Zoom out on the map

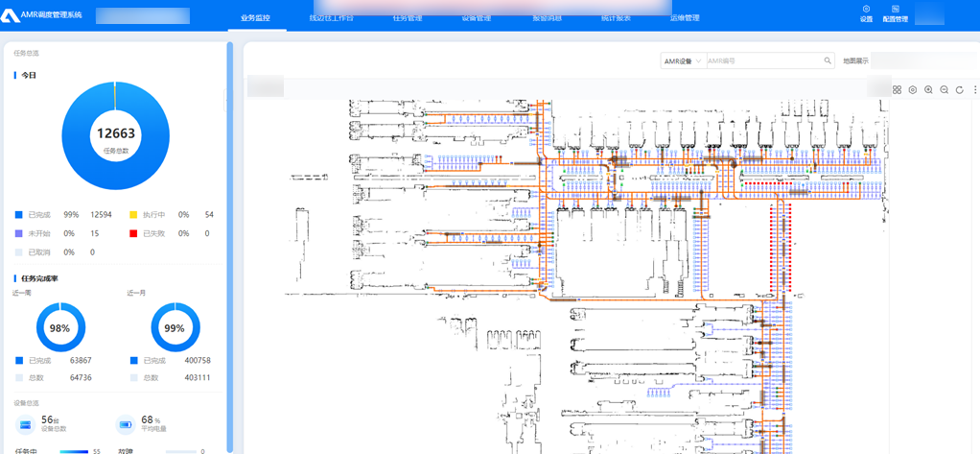tap(944, 90)
